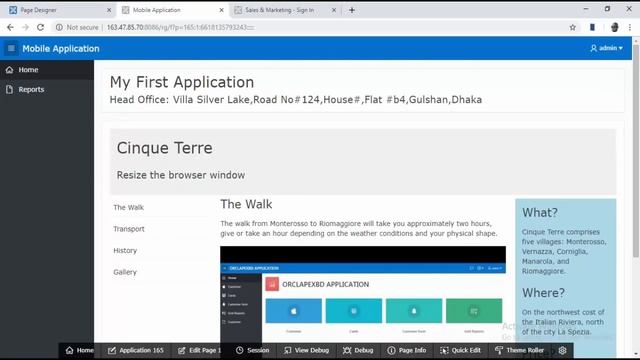640x360 pixels.
Task: Click the Resize the browser window text
Action: (x=181, y=175)
